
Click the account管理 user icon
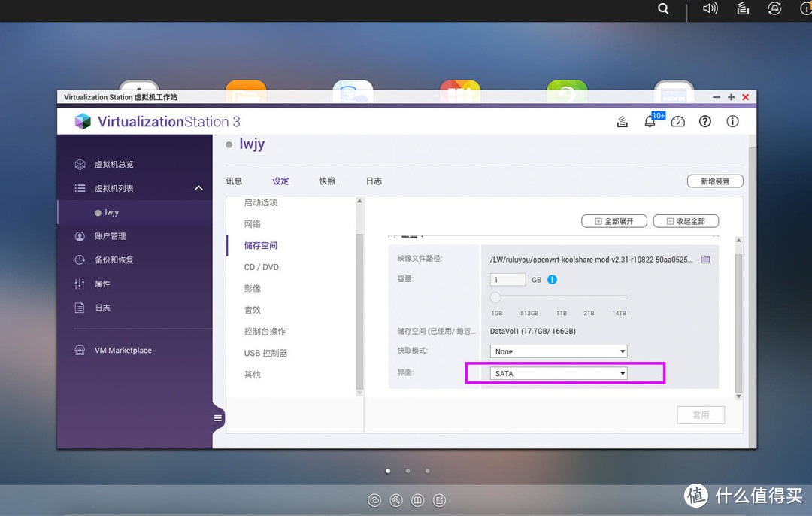(80, 236)
